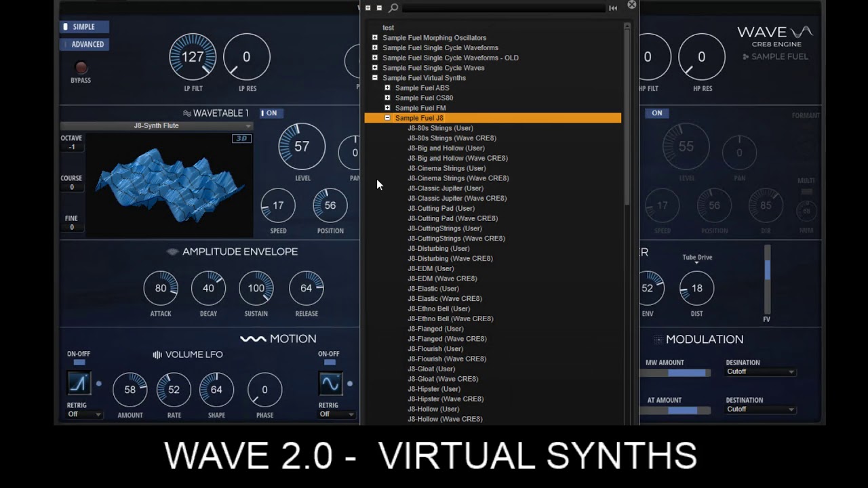
Task: Select J8-Classic Jupiter (Wave CRE8) preset
Action: pyautogui.click(x=457, y=199)
